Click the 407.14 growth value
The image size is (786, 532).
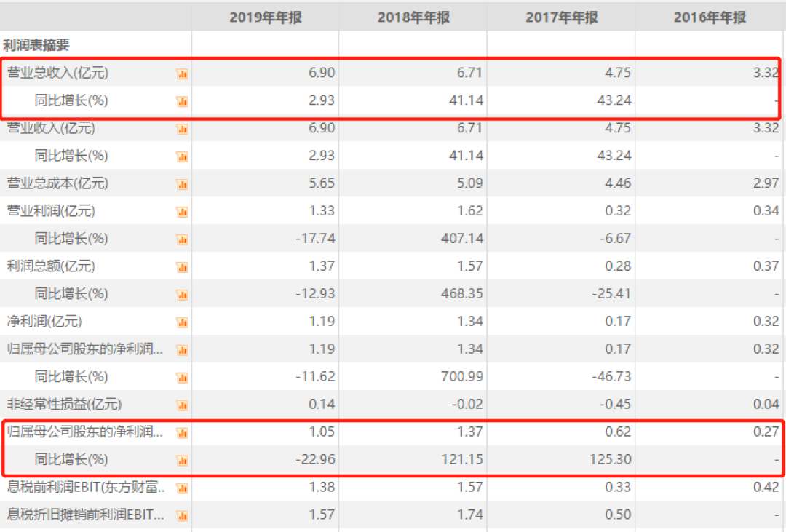(x=462, y=238)
